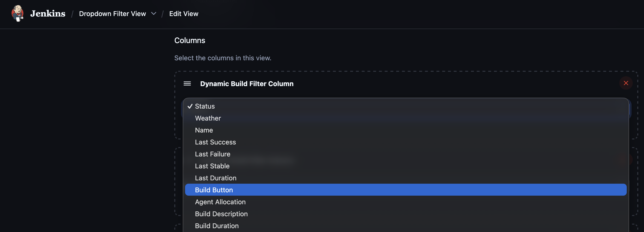The width and height of the screenshot is (644, 232).
Task: Pick Last Success from the options
Action: (x=215, y=142)
